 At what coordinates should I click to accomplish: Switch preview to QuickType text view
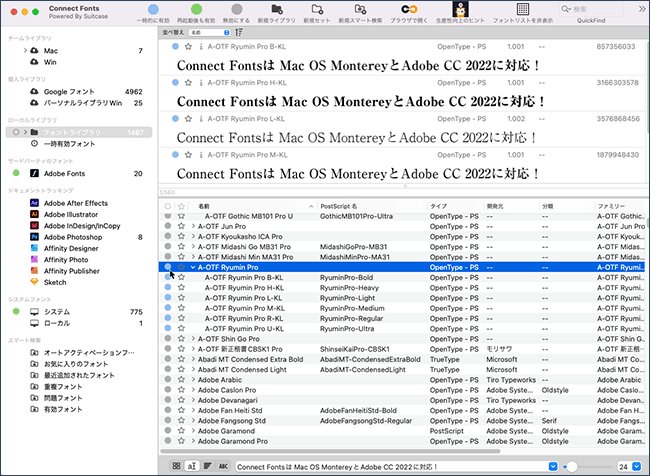click(192, 466)
